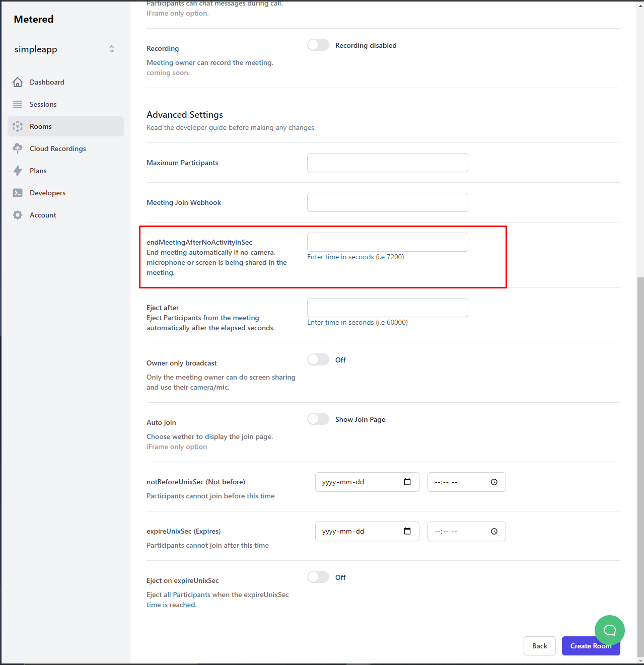
Task: Click the Sessions list icon in sidebar
Action: 18,104
